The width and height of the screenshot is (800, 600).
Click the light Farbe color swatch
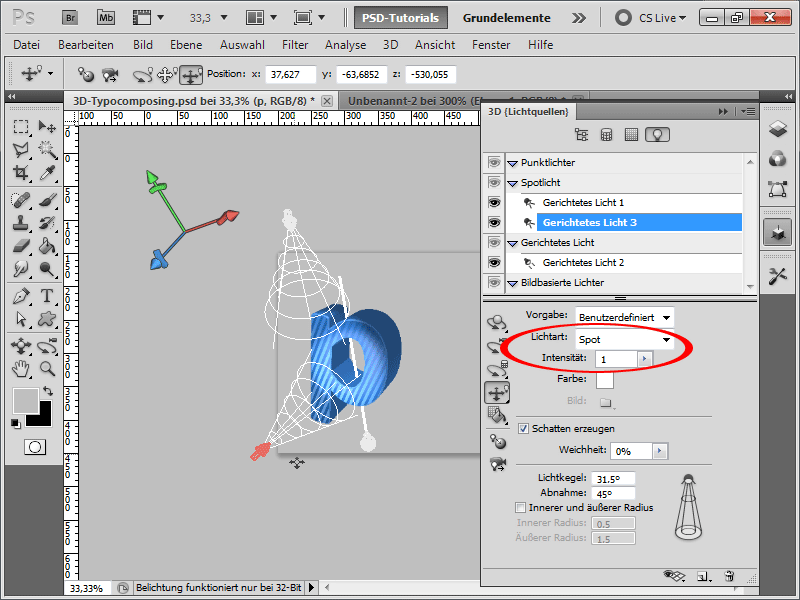pos(605,380)
